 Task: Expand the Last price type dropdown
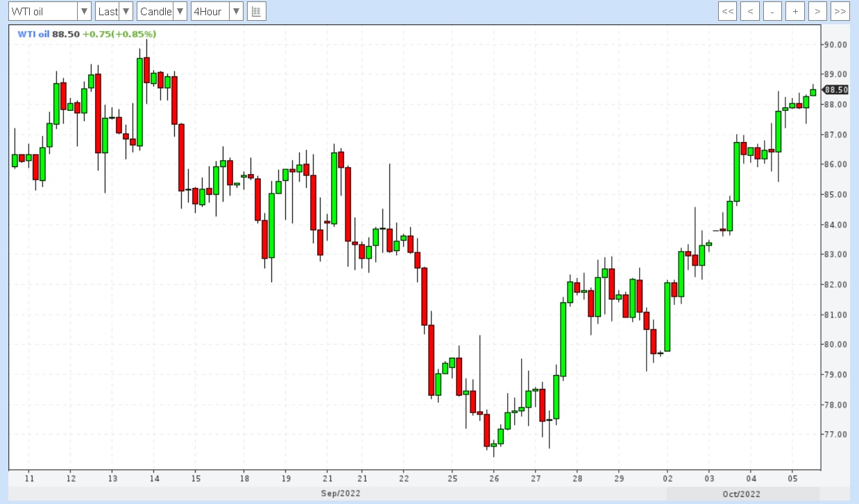pos(114,11)
